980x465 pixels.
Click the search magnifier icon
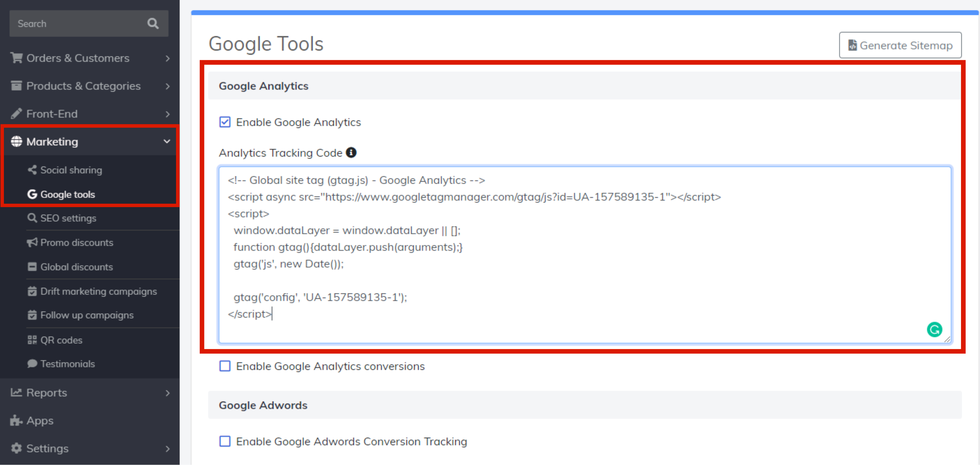[152, 24]
